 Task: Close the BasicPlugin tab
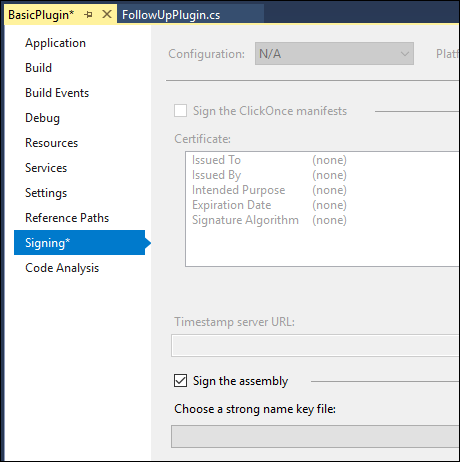point(107,14)
